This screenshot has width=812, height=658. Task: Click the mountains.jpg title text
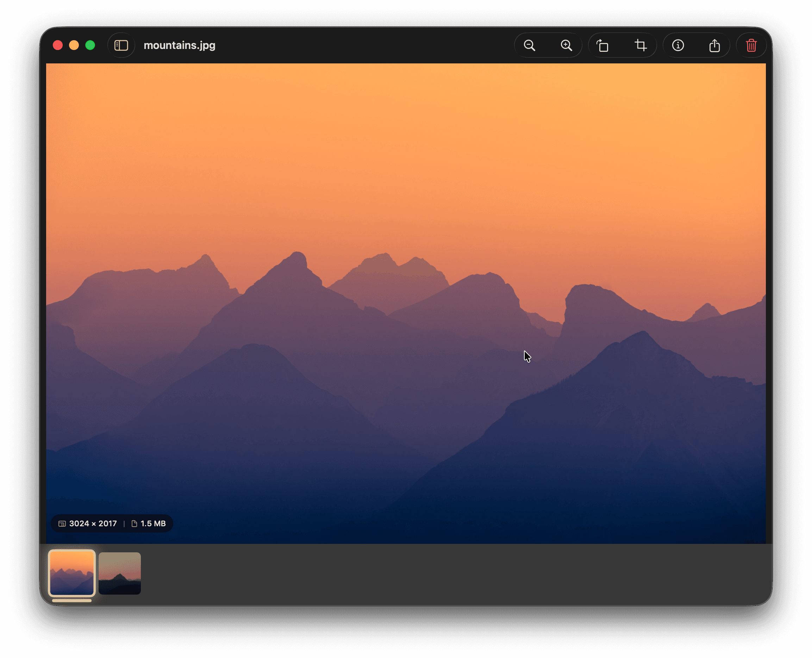[180, 45]
